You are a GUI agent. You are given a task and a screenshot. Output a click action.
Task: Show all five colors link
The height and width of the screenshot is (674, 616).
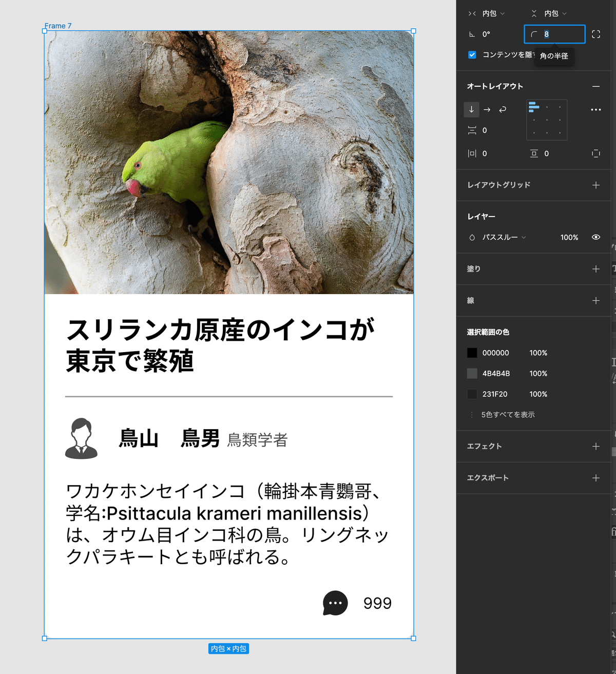[508, 414]
